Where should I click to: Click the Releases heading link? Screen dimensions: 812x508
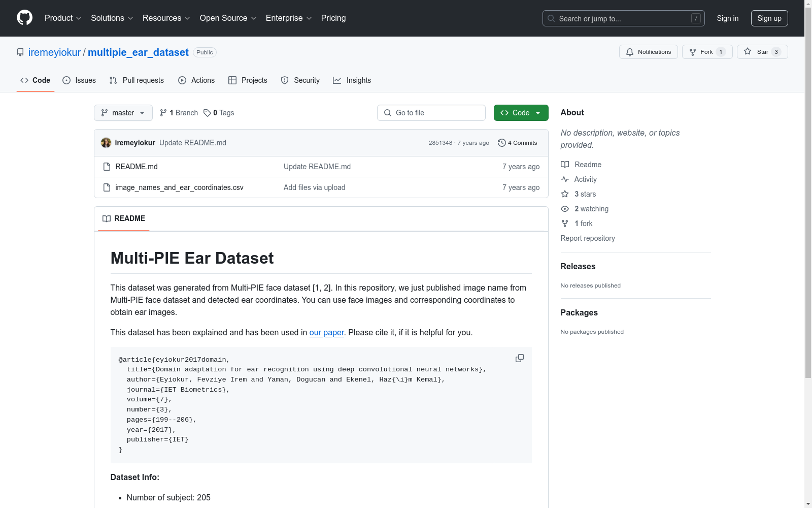tap(578, 266)
